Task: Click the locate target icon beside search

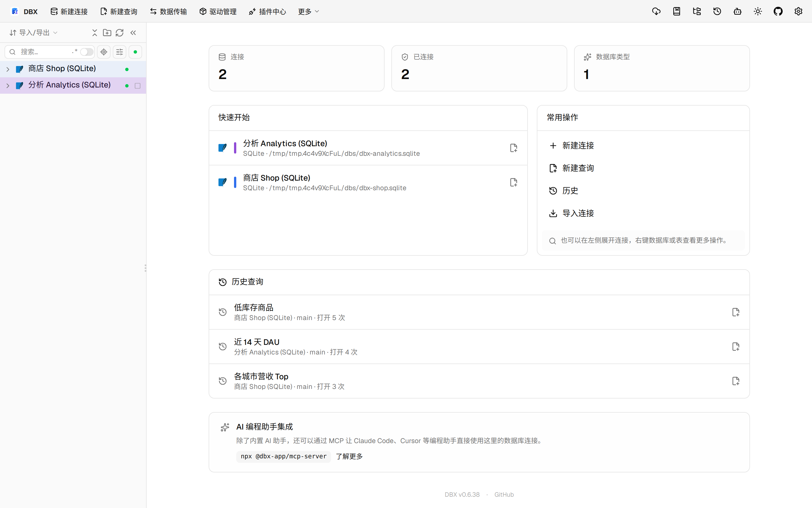Action: 104,52
